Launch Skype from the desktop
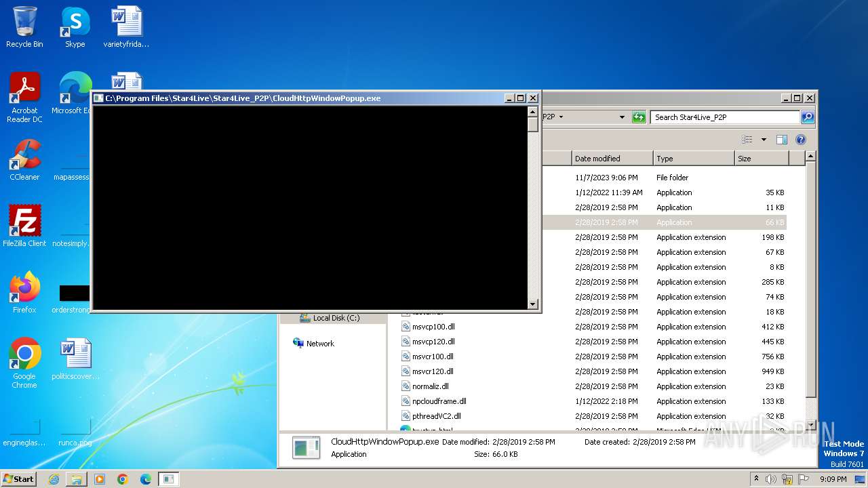The image size is (868, 488). click(75, 27)
